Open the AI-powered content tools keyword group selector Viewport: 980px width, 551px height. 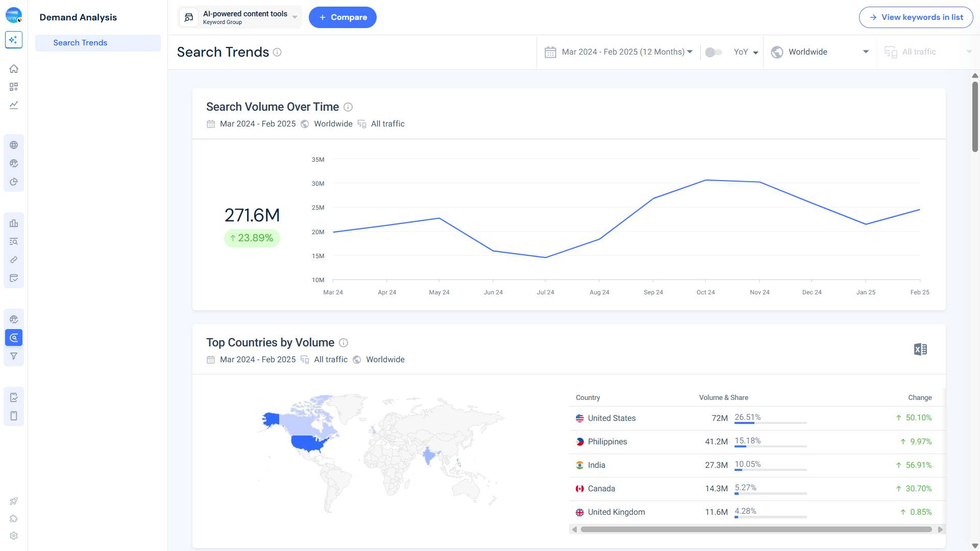click(x=239, y=17)
